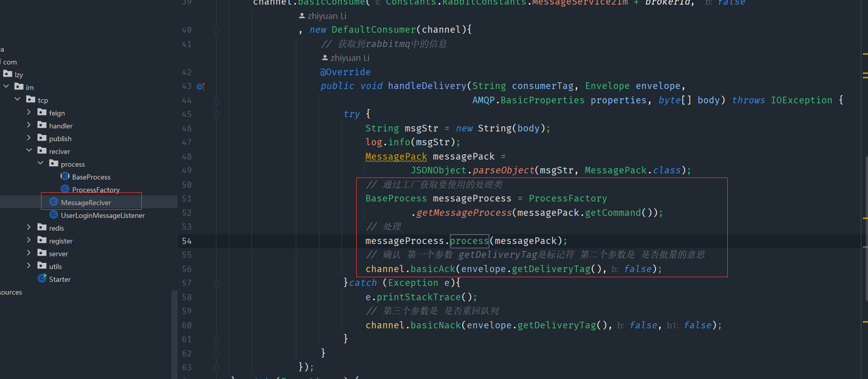The width and height of the screenshot is (868, 379).
Task: Click the author hint above line 40
Action: pos(323,16)
